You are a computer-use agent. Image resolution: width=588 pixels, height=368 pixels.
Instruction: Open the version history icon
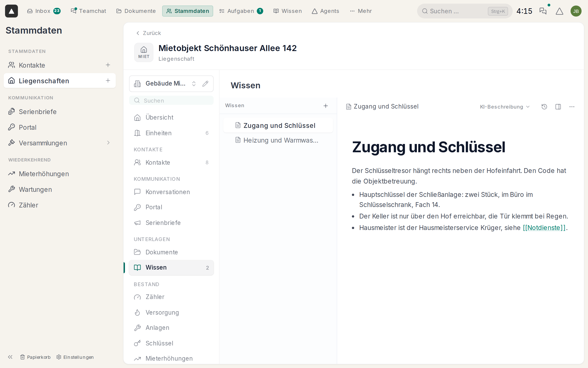[544, 107]
